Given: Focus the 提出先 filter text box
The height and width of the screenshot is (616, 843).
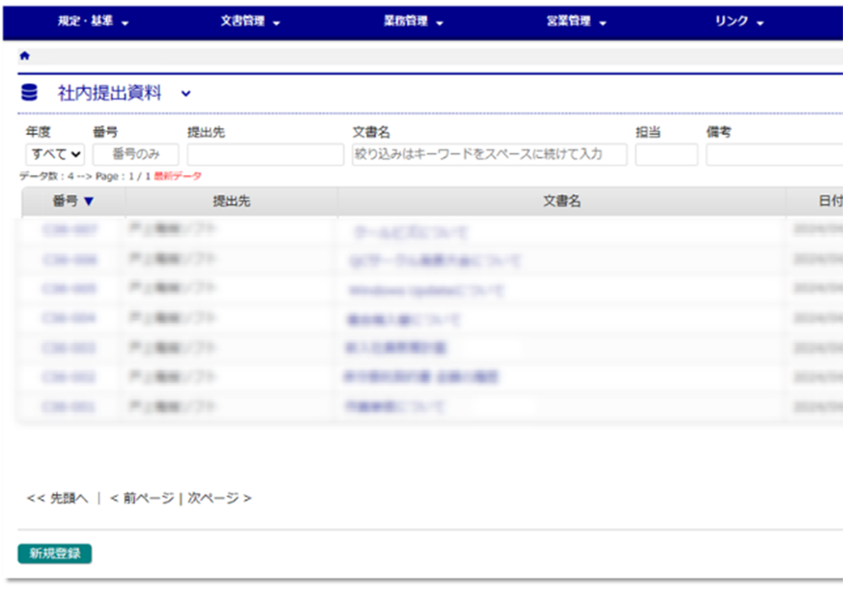Looking at the screenshot, I should (265, 155).
